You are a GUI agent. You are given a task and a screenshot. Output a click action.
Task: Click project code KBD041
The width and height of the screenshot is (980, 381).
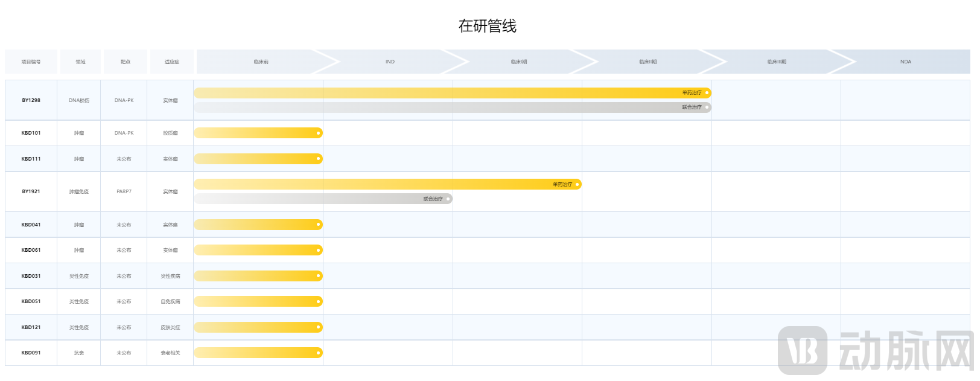(x=31, y=225)
